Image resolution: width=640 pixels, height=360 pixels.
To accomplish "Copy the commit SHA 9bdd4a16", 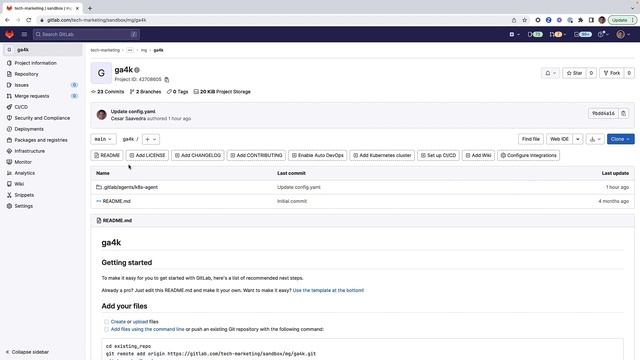I will 623,113.
